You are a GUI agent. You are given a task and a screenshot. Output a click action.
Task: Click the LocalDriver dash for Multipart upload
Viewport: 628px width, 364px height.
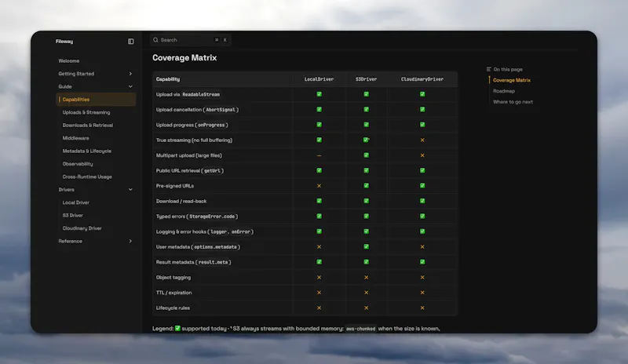[x=319, y=155]
